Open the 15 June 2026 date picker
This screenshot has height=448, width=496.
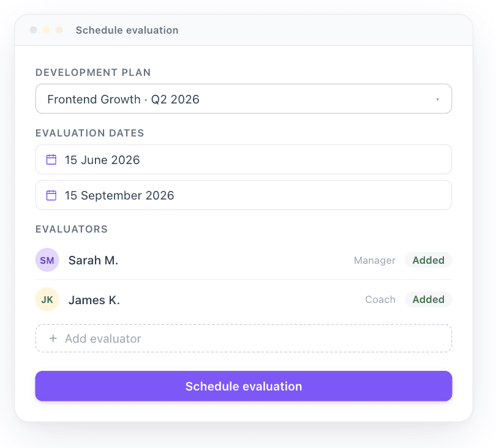pos(244,159)
